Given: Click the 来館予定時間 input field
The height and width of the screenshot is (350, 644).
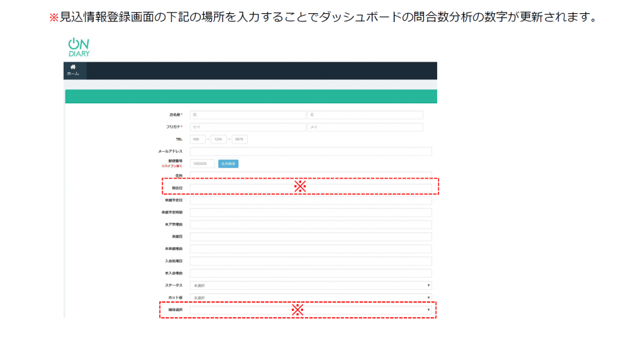Looking at the screenshot, I should [x=311, y=212].
